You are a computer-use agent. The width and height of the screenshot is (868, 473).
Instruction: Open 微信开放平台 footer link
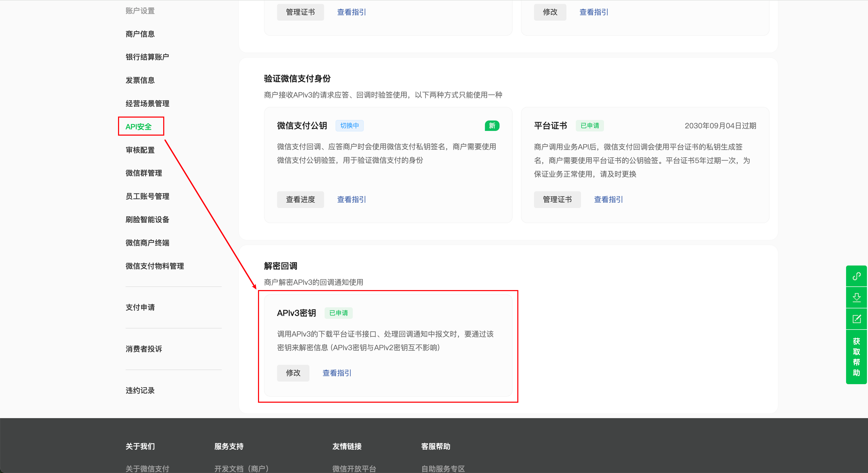(x=354, y=468)
